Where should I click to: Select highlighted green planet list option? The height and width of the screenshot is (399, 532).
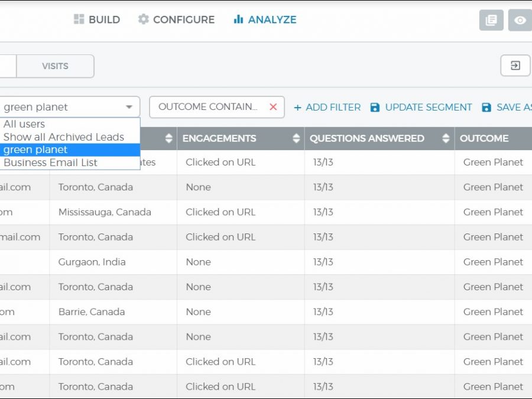35,150
